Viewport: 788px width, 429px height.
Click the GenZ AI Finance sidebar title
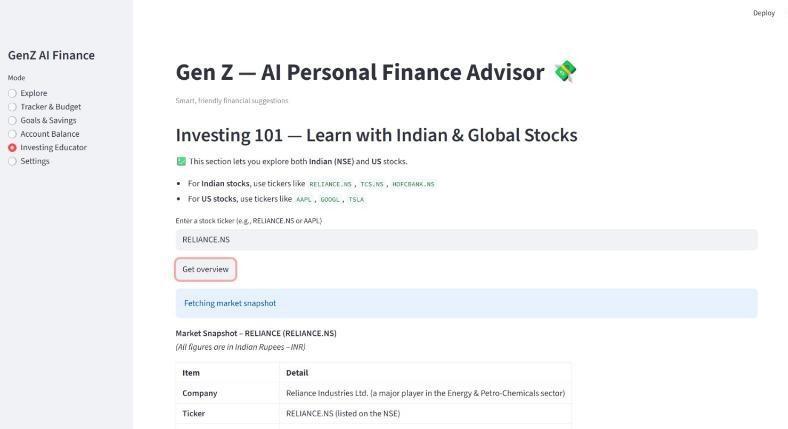click(x=51, y=56)
